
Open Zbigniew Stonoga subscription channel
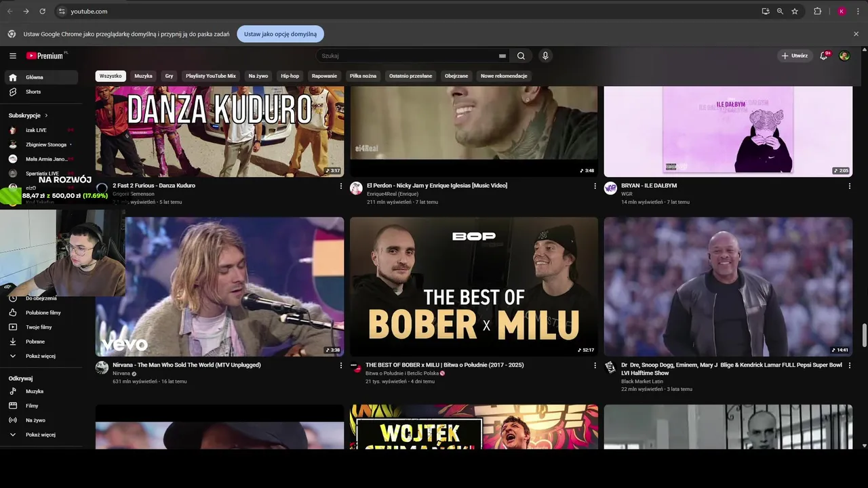pyautogui.click(x=41, y=144)
